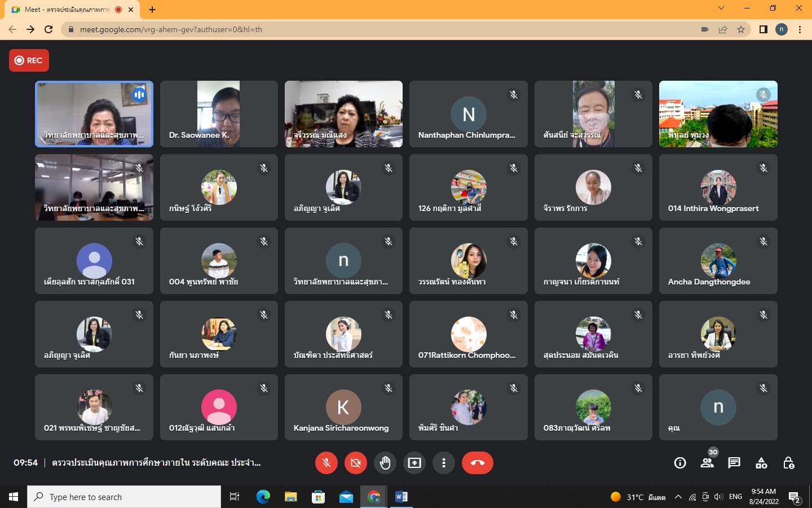Open host controls lock icon

pyautogui.click(x=788, y=463)
